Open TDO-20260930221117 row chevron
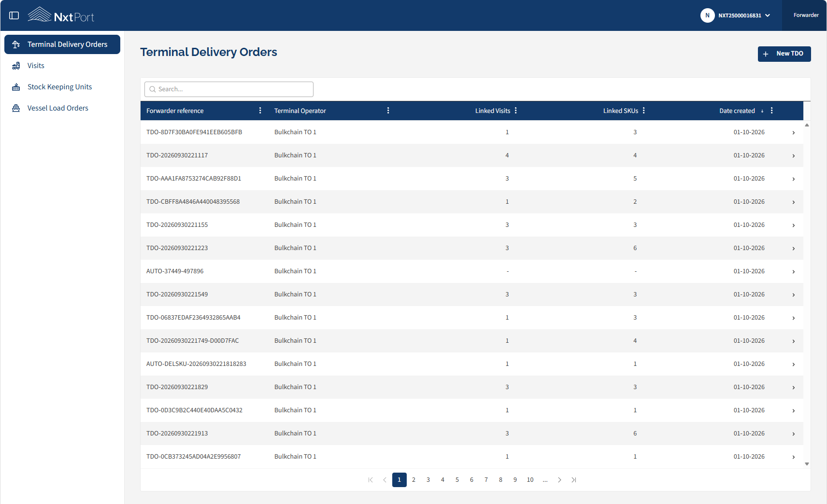The image size is (827, 504). (x=793, y=156)
